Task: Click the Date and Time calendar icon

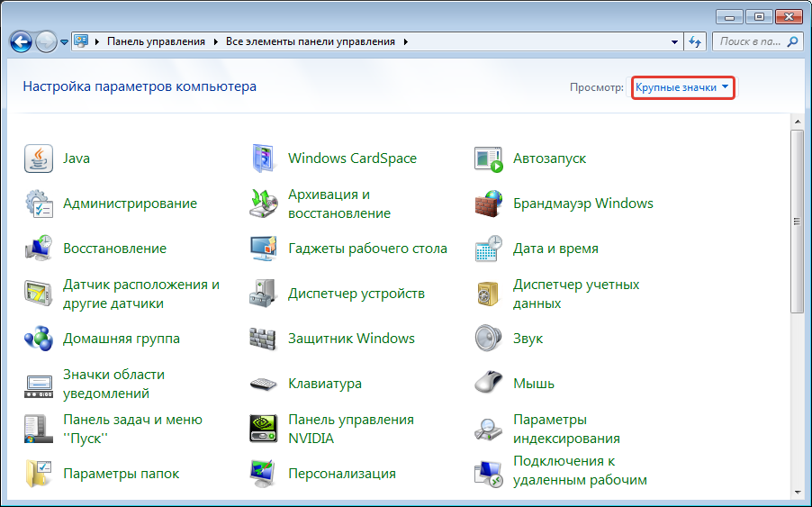Action: (488, 249)
